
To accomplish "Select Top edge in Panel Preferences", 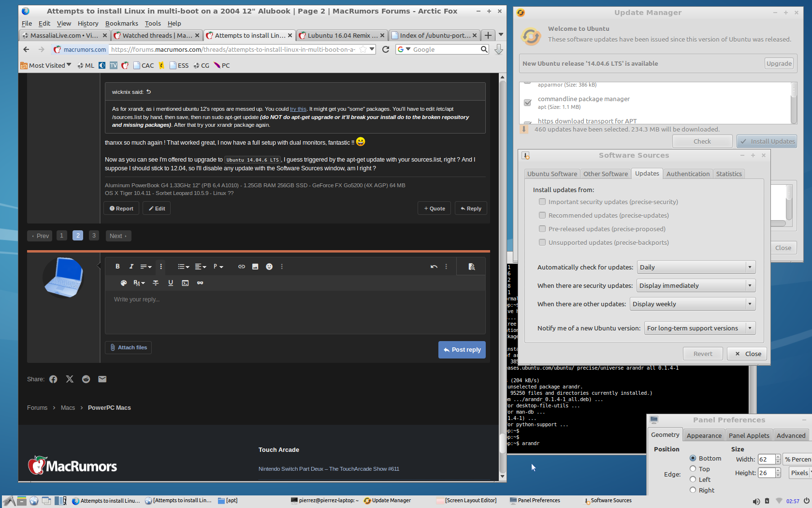I will [693, 469].
